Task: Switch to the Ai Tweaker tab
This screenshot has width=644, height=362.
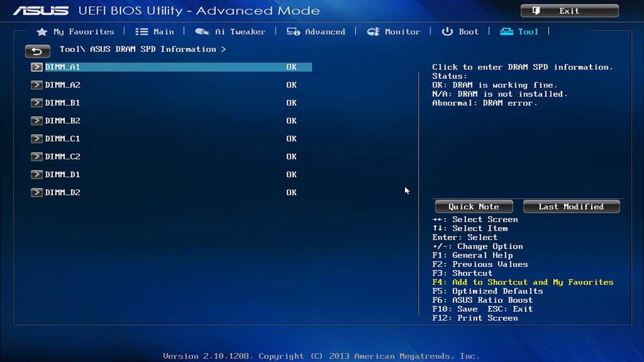Action: point(240,32)
